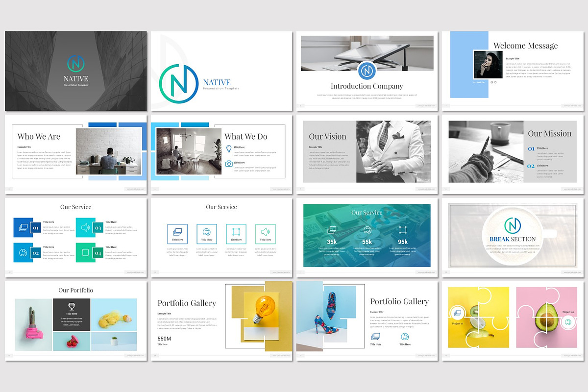Click the 'BREAK SECTION' text
Screen dimensions: 588x392
coord(513,239)
